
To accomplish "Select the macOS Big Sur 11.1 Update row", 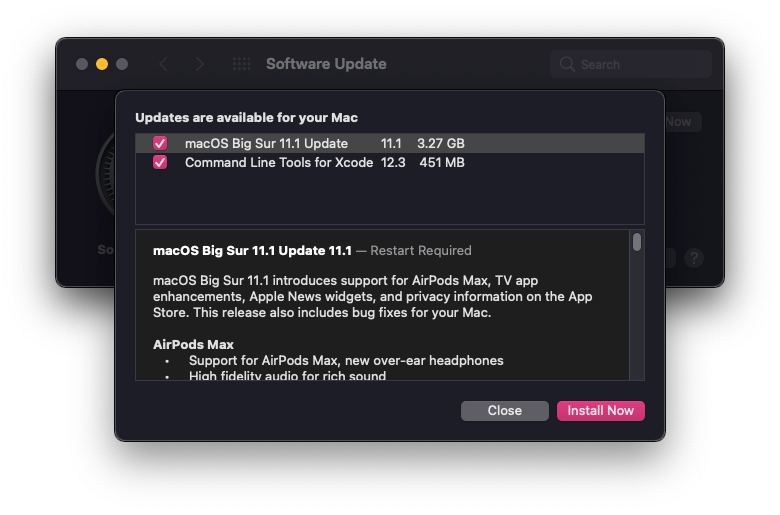I will [390, 143].
